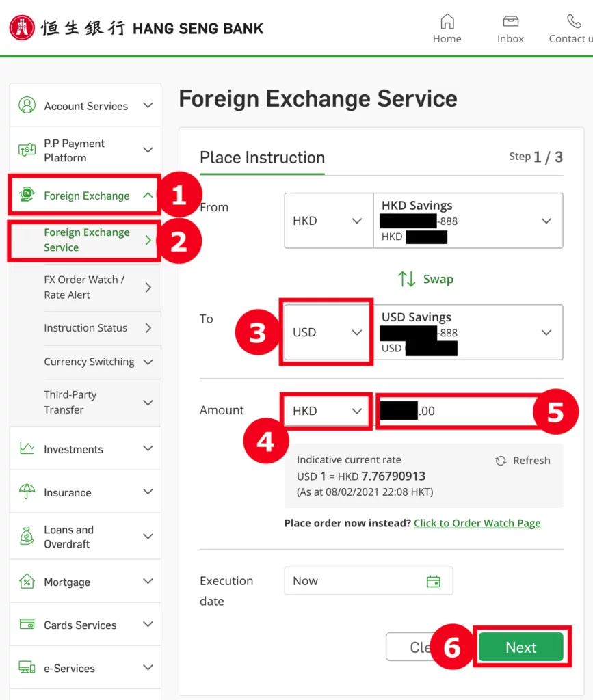Click the Foreign Exchange FX icon
This screenshot has height=700, width=593.
(x=27, y=195)
